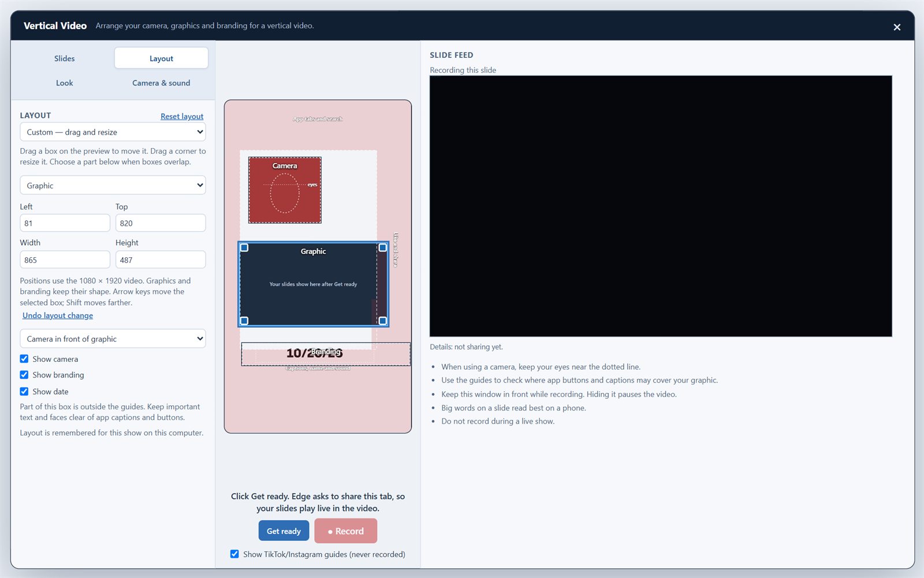Viewport: 924px width, 578px height.
Task: Select the Branding box in preview
Action: (326, 354)
